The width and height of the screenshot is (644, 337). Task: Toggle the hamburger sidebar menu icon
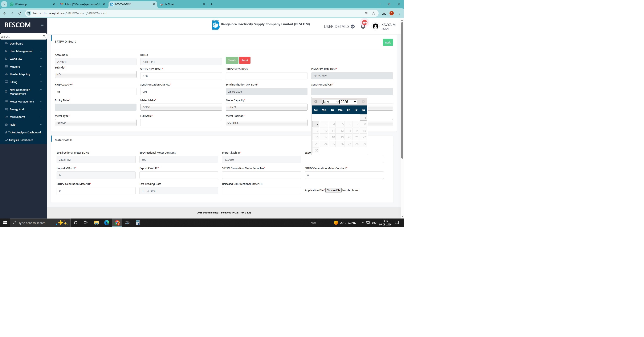[42, 25]
